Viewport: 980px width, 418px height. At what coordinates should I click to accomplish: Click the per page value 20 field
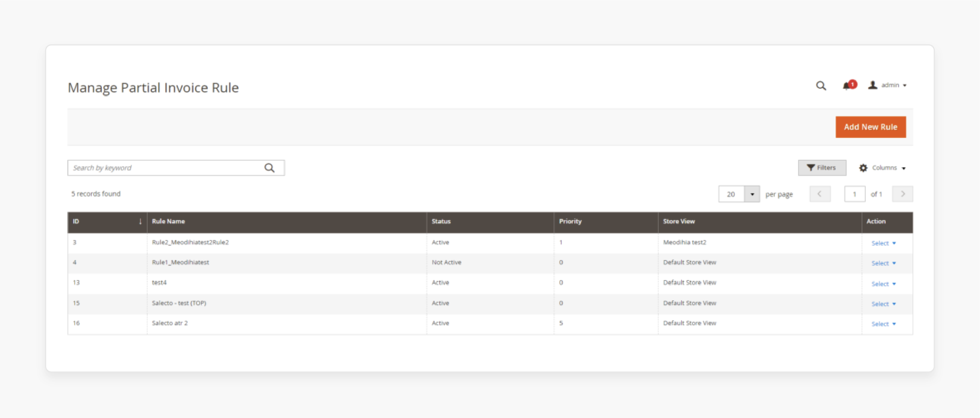click(x=731, y=194)
